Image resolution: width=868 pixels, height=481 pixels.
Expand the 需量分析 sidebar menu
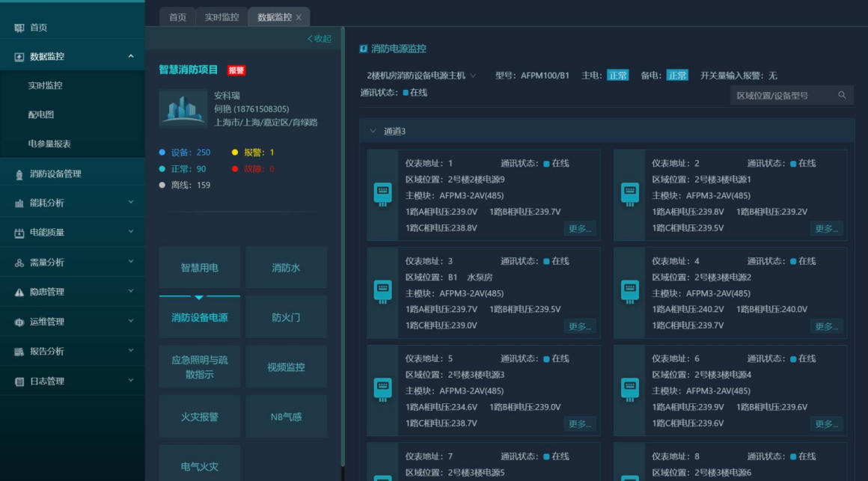131,262
